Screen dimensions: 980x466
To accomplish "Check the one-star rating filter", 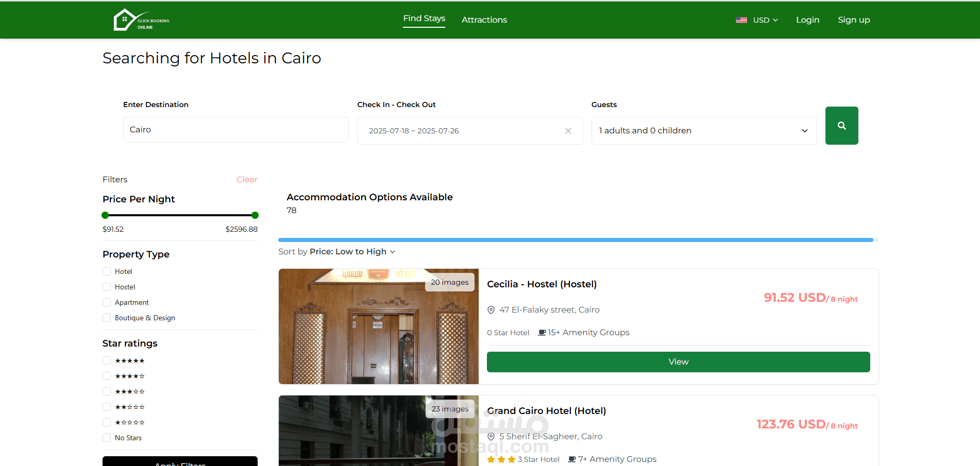I will coord(107,422).
